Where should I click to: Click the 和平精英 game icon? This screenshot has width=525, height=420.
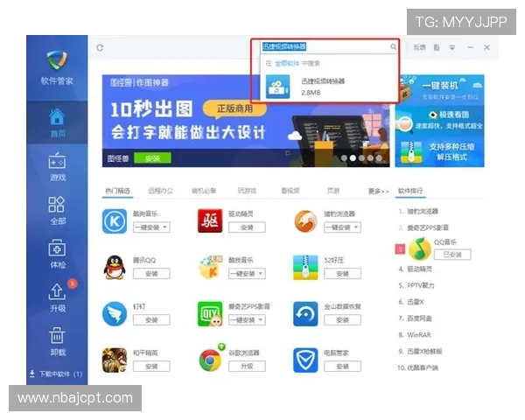click(x=115, y=360)
